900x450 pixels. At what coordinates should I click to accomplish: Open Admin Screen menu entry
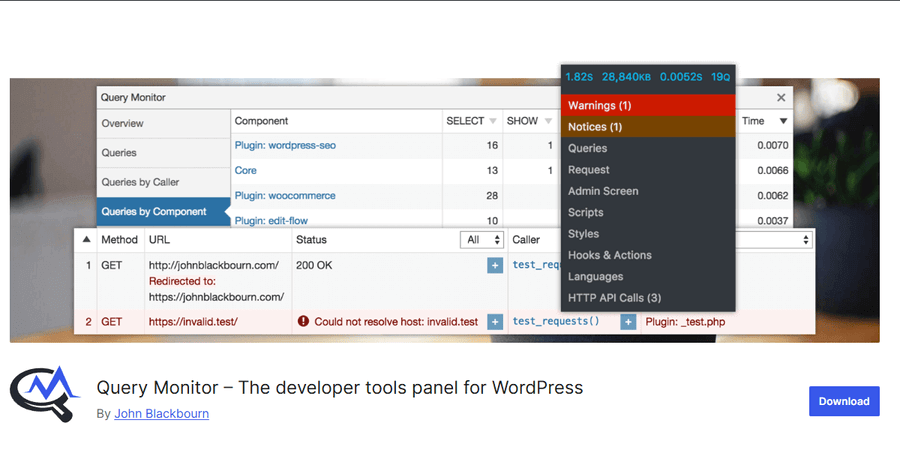(x=648, y=191)
